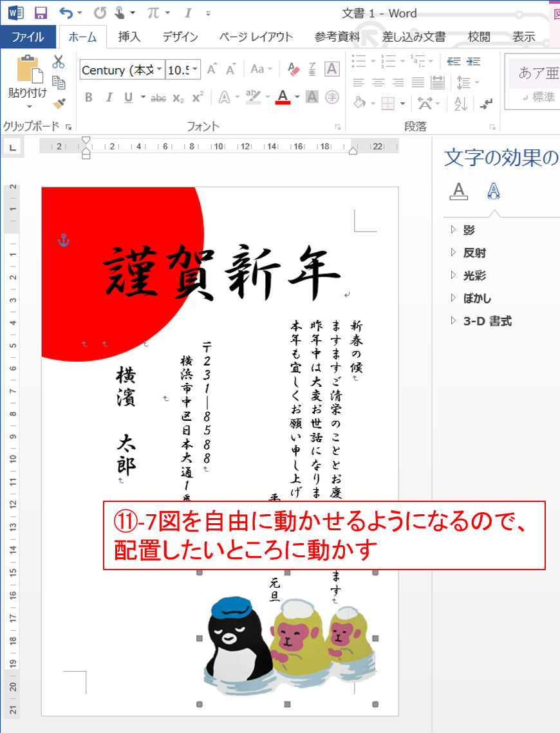Click the pi equation icon in quick access
The image size is (560, 733).
(153, 13)
